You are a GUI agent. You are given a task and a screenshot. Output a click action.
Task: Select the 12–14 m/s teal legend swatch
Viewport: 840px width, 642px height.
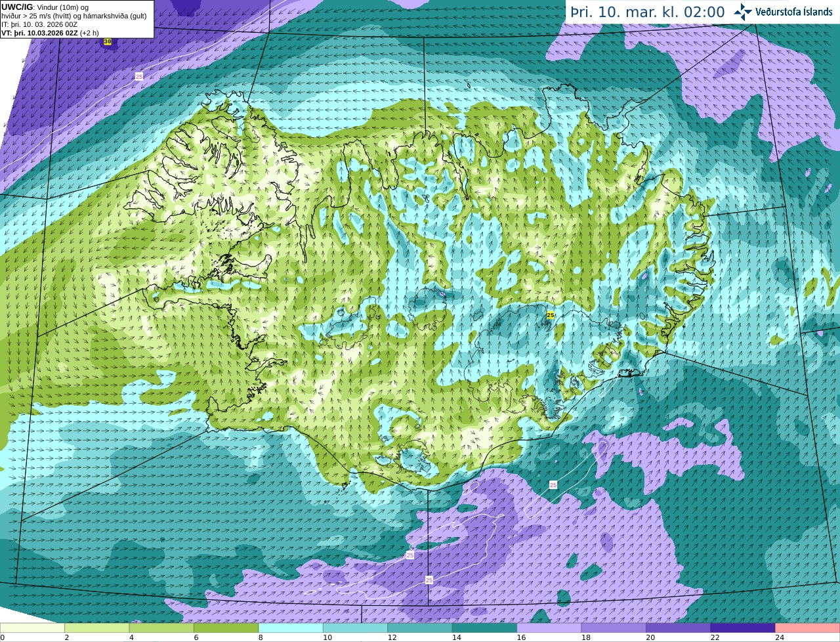pos(420,628)
